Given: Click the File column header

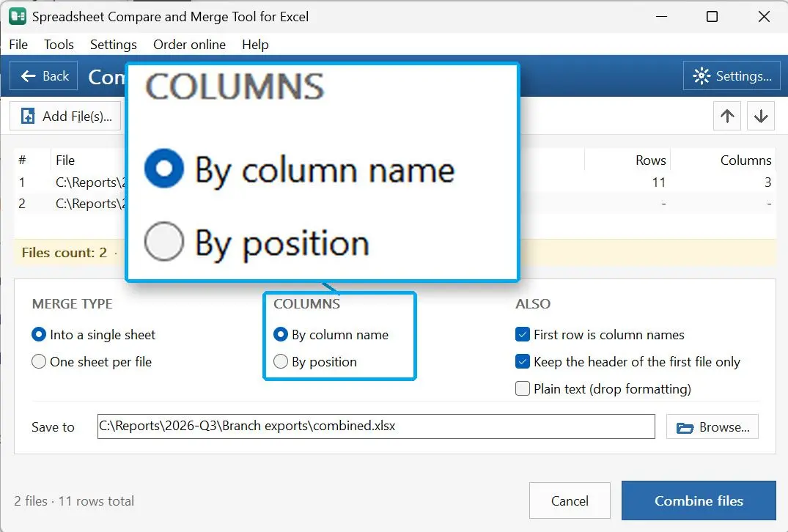Looking at the screenshot, I should pos(65,160).
